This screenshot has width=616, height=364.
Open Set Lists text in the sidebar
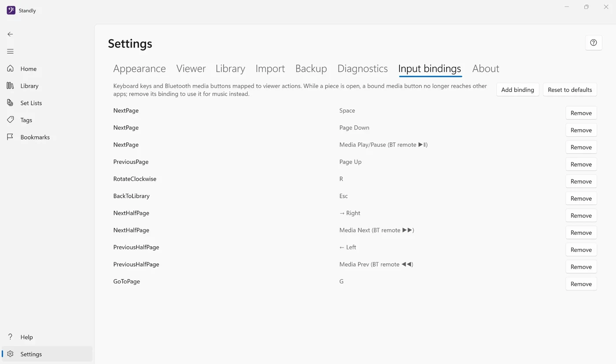(31, 103)
